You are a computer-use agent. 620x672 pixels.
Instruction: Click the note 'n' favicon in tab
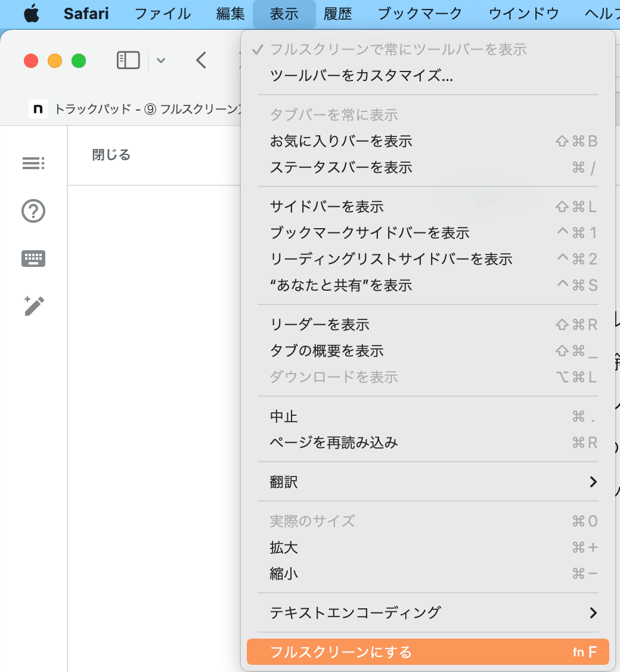coord(38,109)
